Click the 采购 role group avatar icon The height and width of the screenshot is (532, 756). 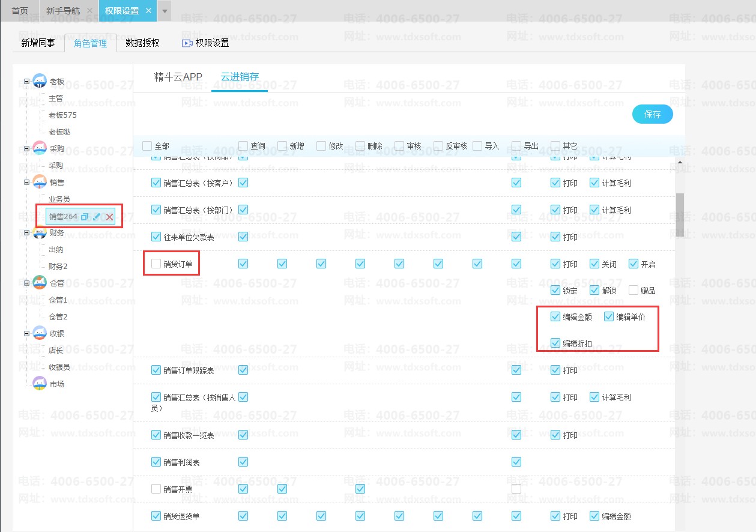40,148
